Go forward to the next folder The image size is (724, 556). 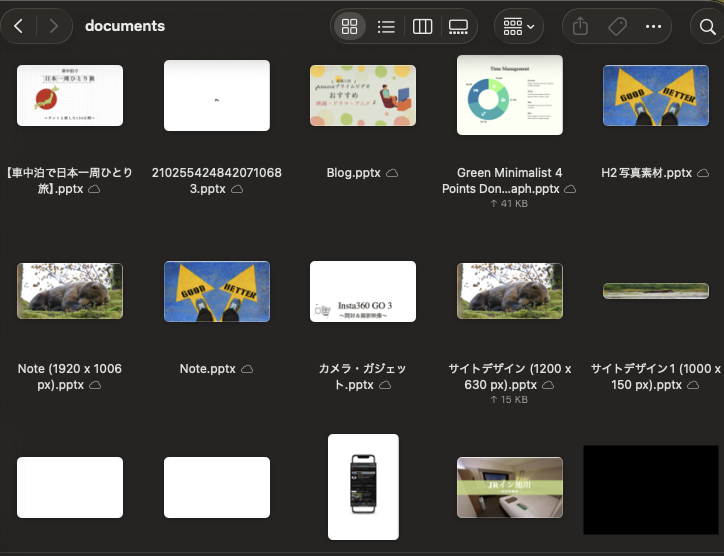(x=54, y=26)
